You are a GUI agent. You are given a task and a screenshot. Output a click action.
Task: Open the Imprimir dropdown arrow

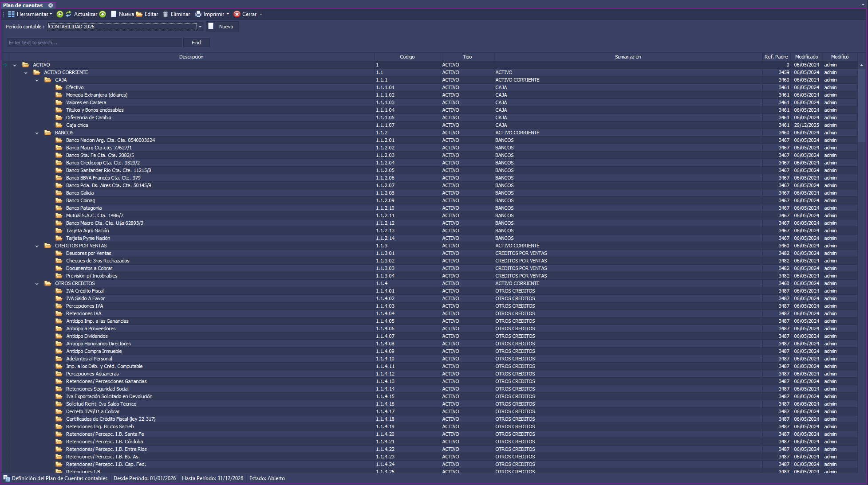[228, 14]
